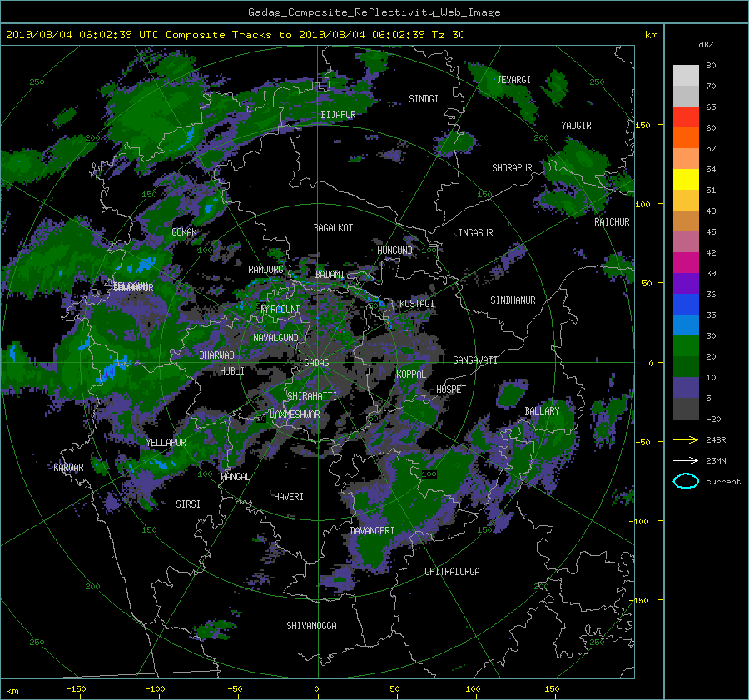Image resolution: width=749 pixels, height=700 pixels.
Task: Click the 57 value on dBZ scale
Action: (x=711, y=149)
